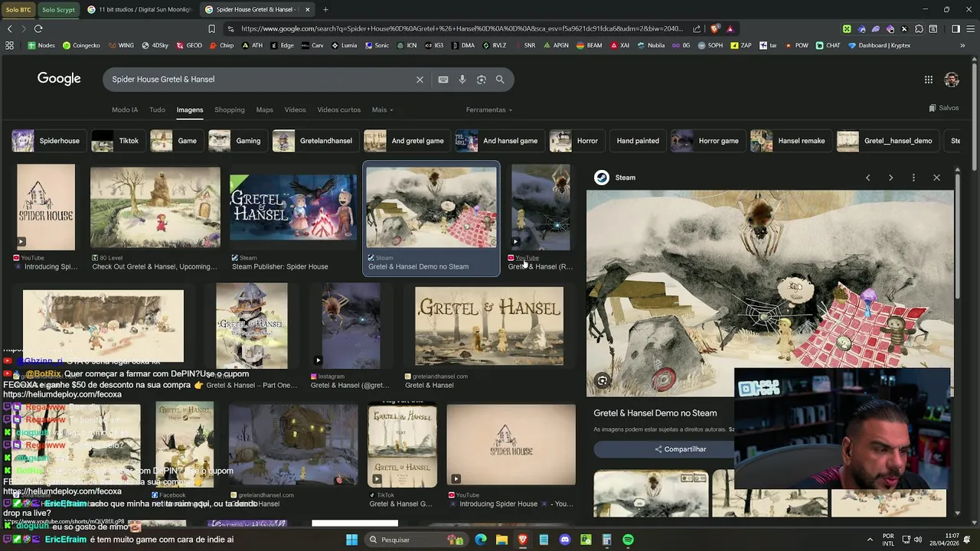Open the Check Out Gretel & Hansel 80 Level image

click(x=155, y=207)
